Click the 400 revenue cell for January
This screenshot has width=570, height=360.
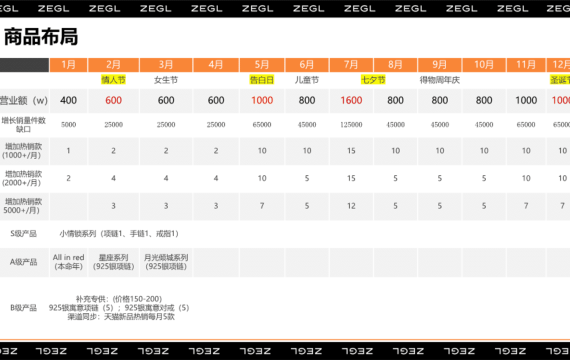point(68,100)
